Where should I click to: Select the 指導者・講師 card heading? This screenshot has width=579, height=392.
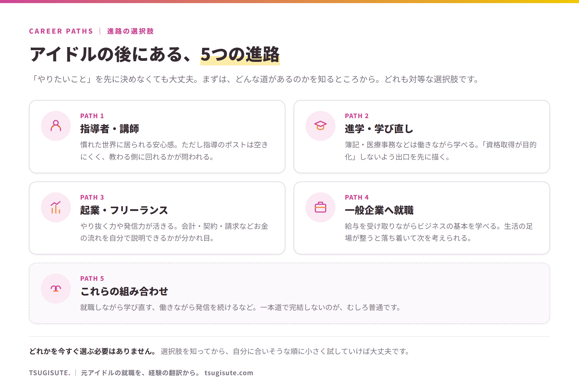click(x=110, y=129)
